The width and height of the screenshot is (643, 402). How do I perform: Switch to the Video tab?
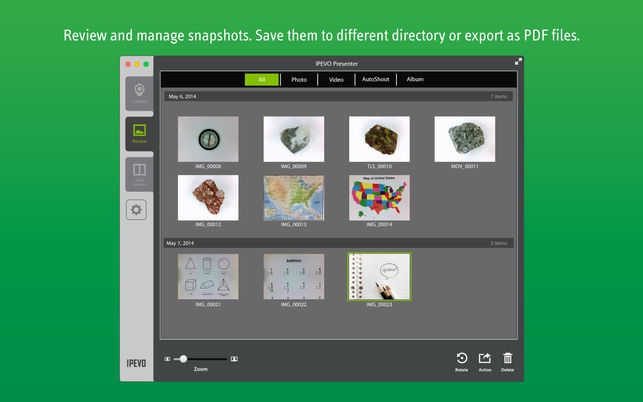coord(336,80)
